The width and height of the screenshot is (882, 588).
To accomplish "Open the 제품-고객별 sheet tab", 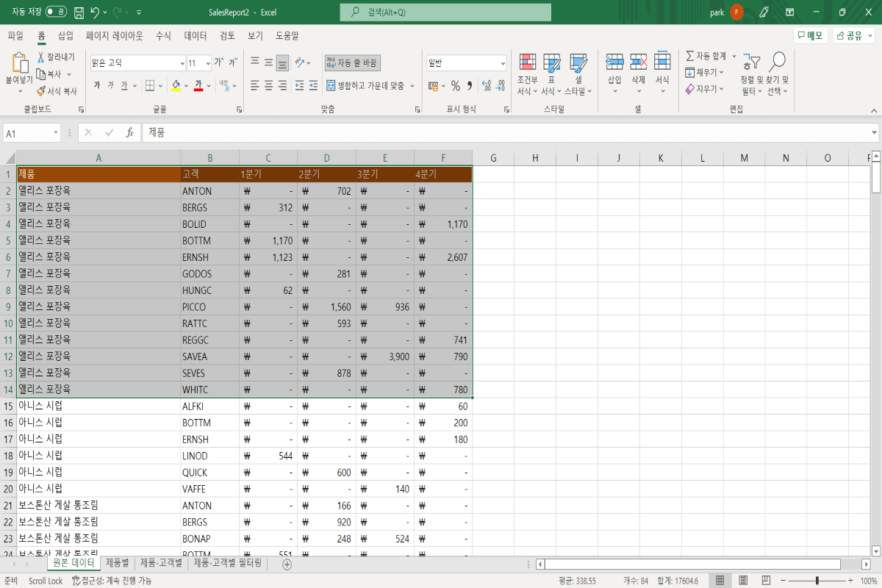I will coord(161,563).
